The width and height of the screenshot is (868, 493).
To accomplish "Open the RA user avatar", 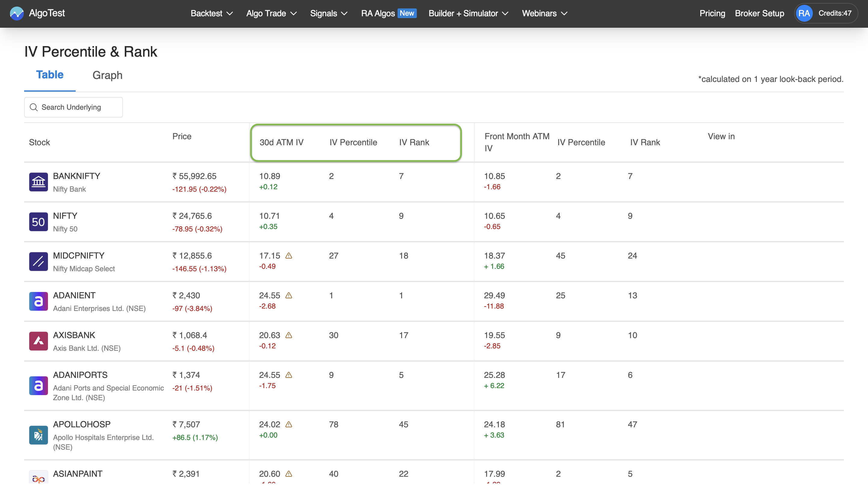I will point(804,13).
